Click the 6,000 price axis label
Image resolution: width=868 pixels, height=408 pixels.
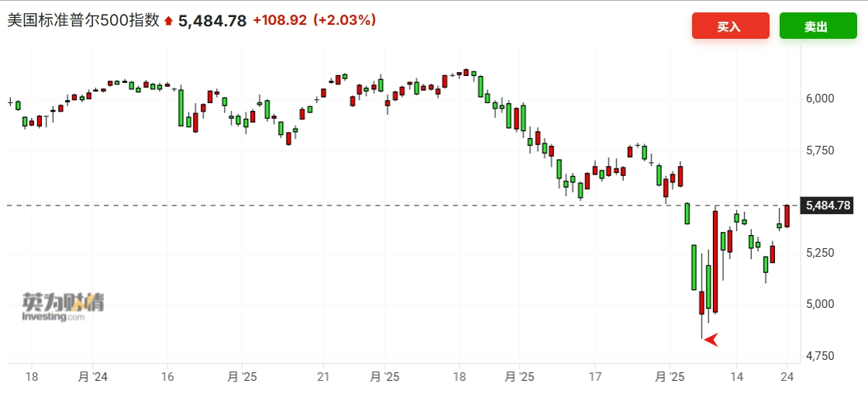coord(821,99)
